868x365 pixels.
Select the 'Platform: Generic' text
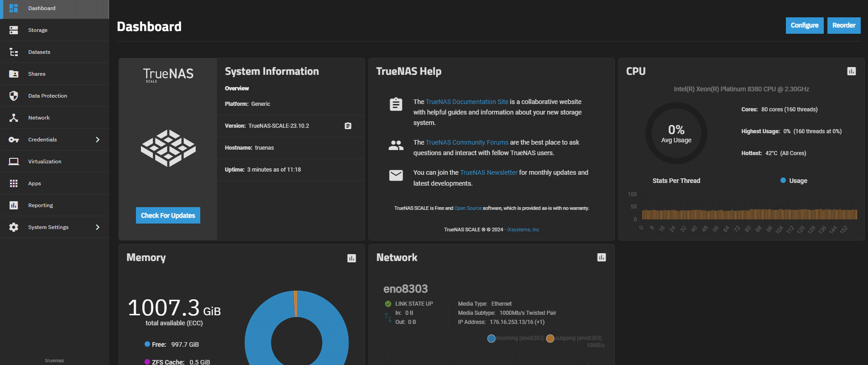248,104
